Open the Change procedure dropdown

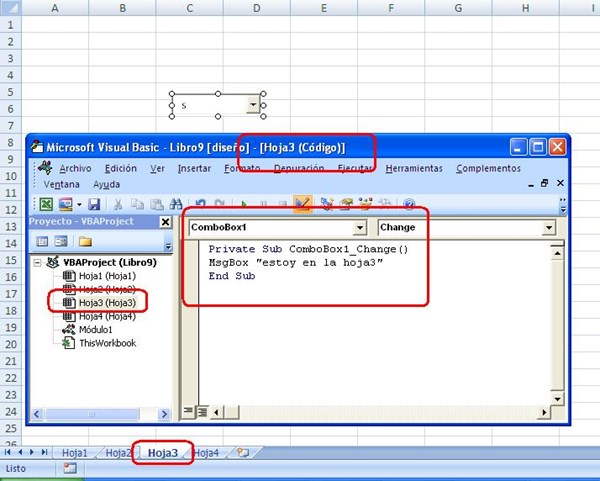[549, 228]
